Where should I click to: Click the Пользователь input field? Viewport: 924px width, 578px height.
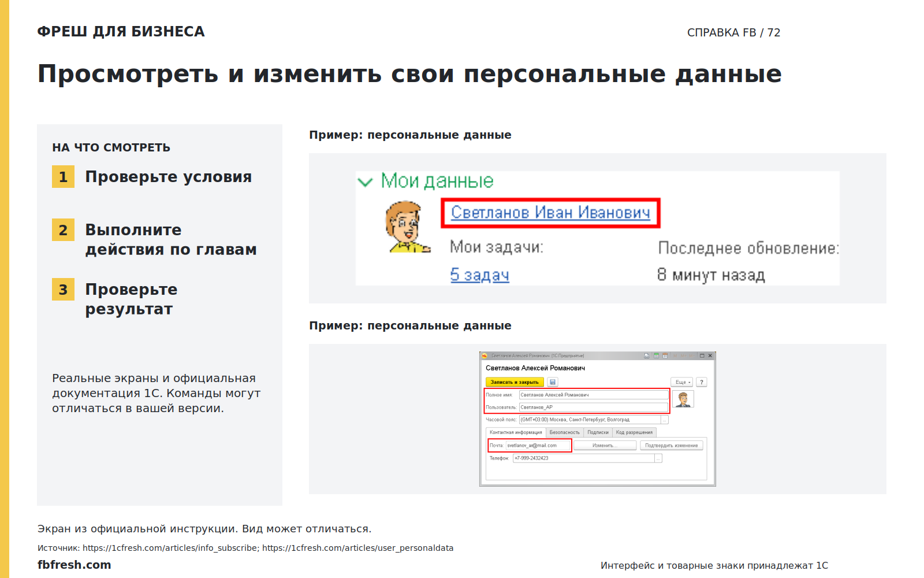click(x=594, y=407)
